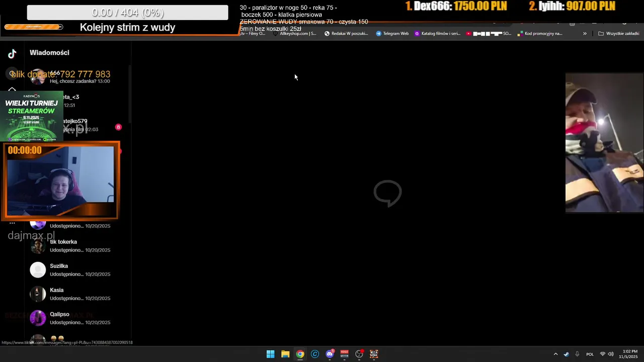Click the TikTok logo in the sidebar
This screenshot has height=362, width=644.
pyautogui.click(x=12, y=54)
